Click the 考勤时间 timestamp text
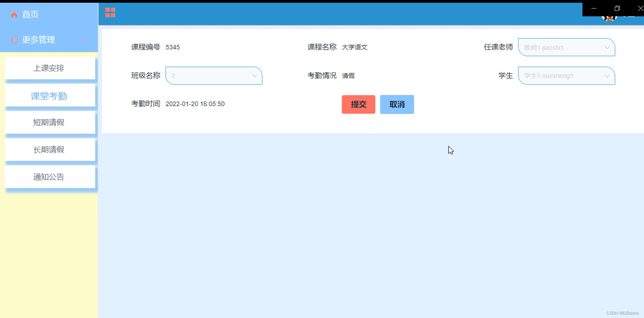This screenshot has height=318, width=644. [195, 104]
